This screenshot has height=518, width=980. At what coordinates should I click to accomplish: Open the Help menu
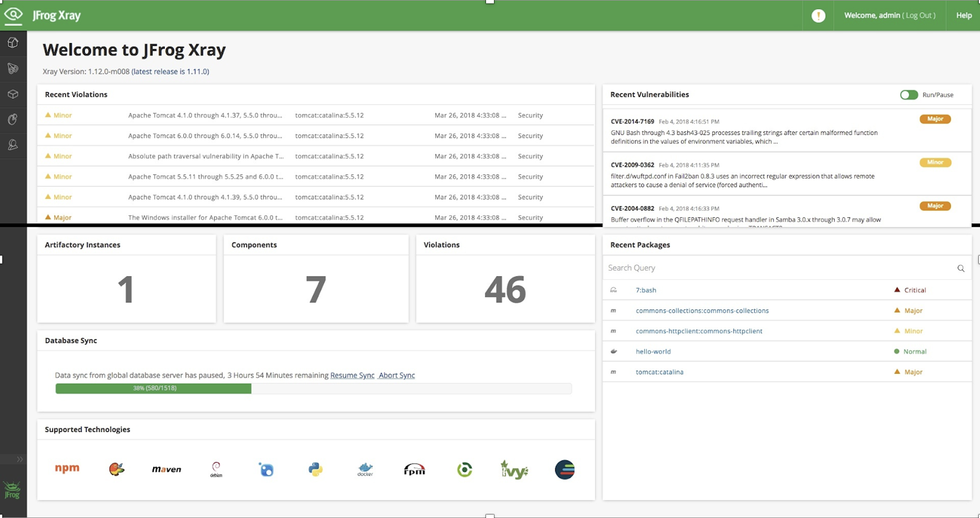[963, 15]
